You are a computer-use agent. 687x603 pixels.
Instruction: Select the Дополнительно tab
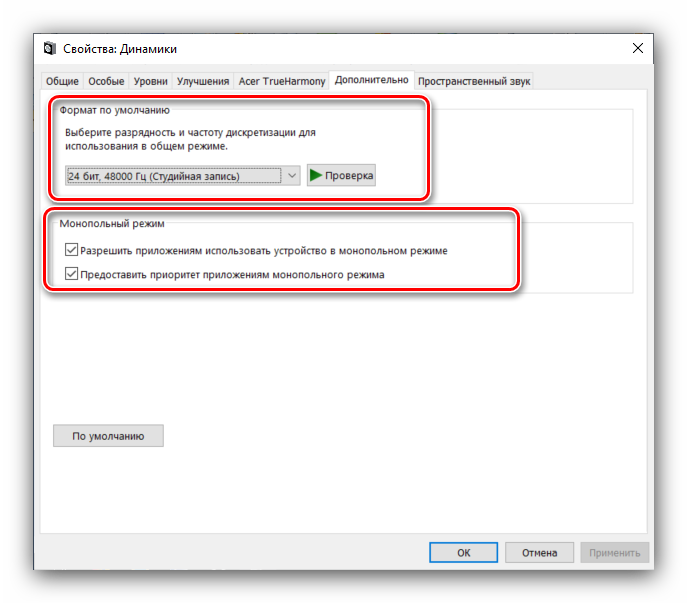pyautogui.click(x=372, y=80)
